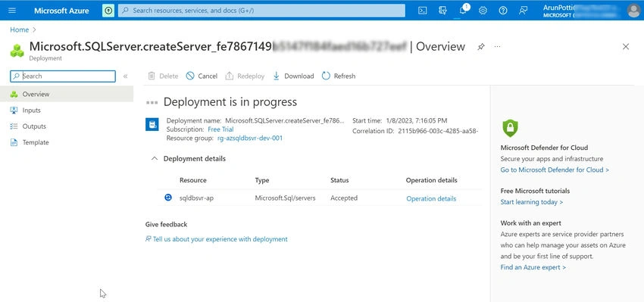
Task: Open the help question mark menu
Action: point(503,11)
